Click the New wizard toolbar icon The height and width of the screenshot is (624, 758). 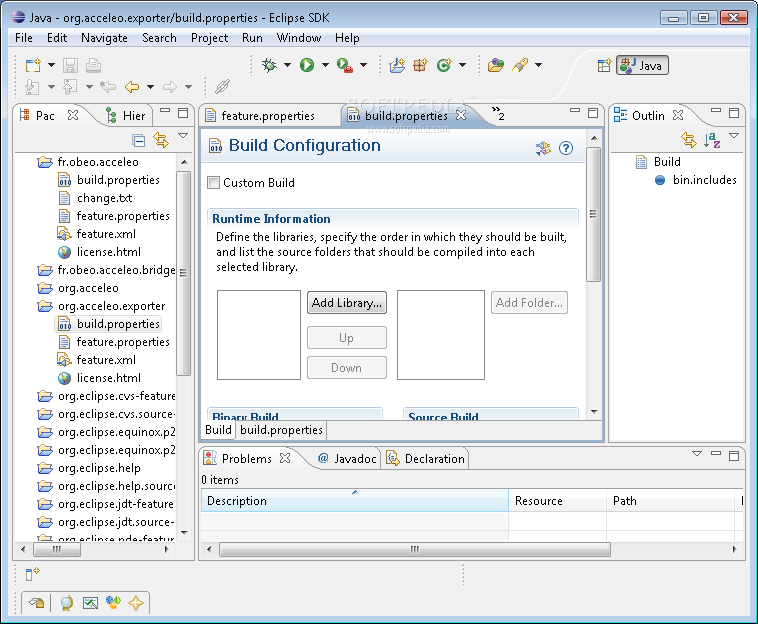(33, 65)
